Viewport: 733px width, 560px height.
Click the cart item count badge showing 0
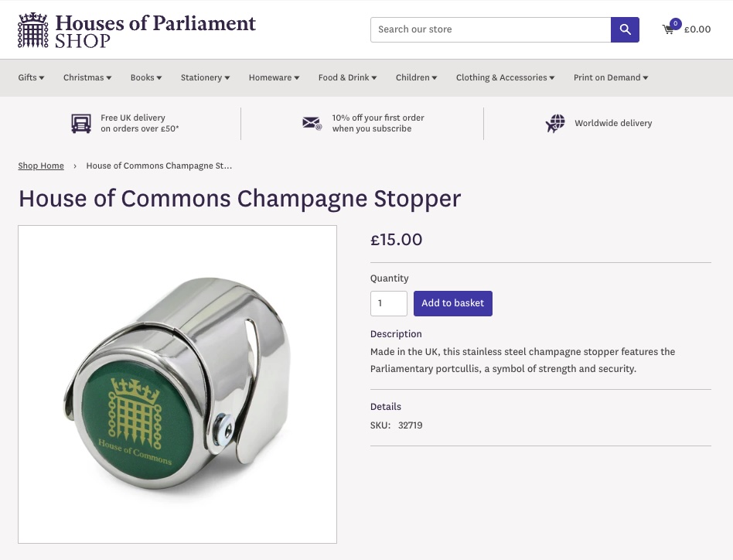pos(675,23)
